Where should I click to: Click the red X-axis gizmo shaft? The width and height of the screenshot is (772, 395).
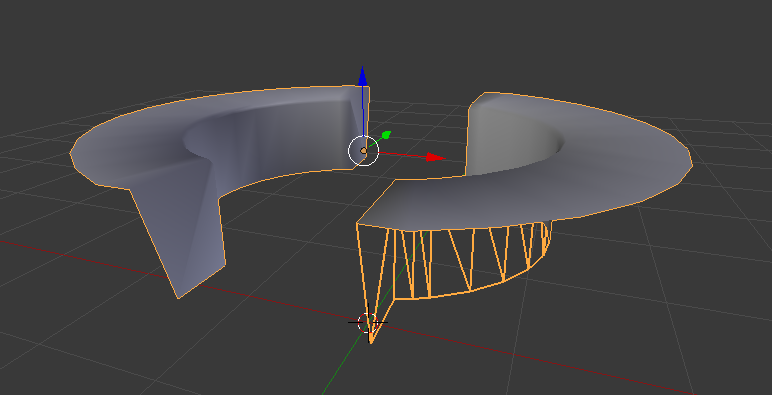click(x=402, y=155)
